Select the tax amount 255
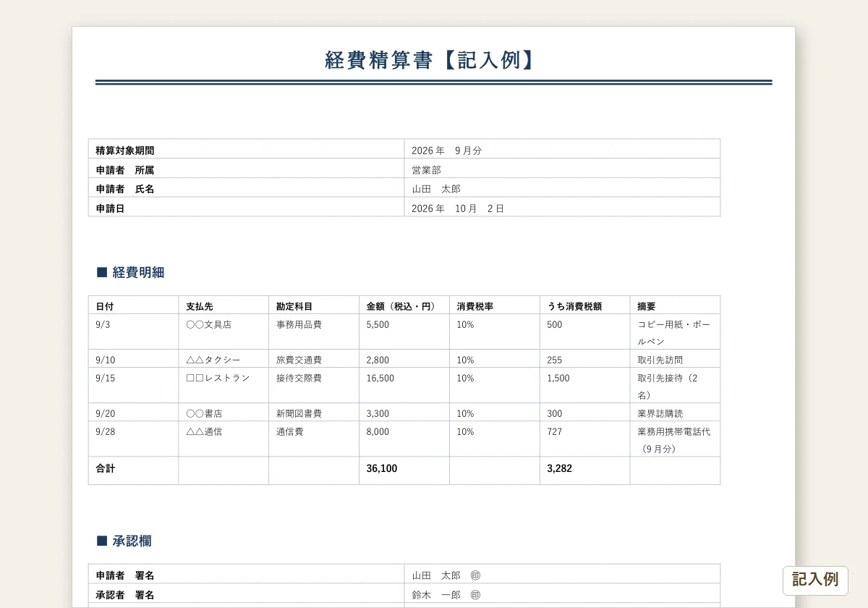The image size is (868, 608). coord(554,360)
